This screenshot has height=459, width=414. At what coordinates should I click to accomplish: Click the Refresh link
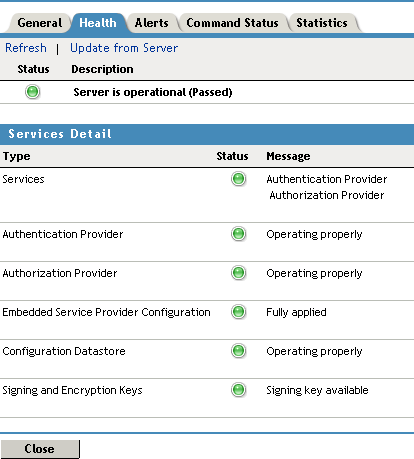point(26,48)
